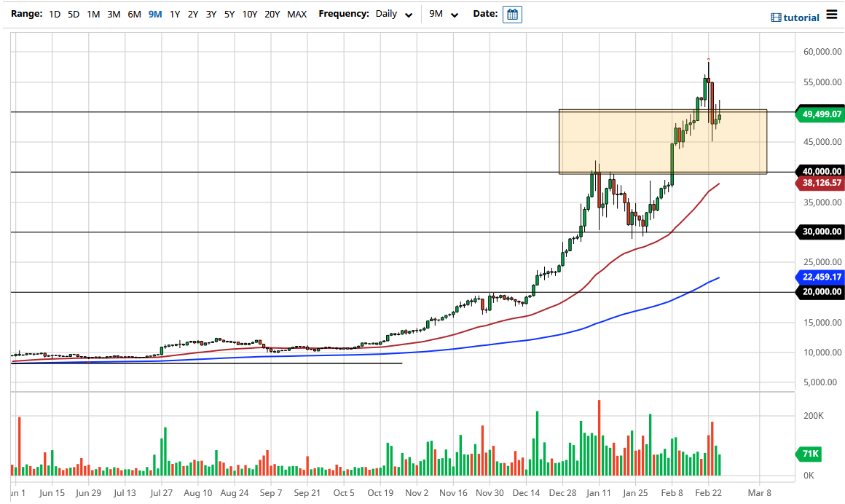Click the green 49,499.07 price tag
The width and height of the screenshot is (845, 504).
pyautogui.click(x=820, y=114)
